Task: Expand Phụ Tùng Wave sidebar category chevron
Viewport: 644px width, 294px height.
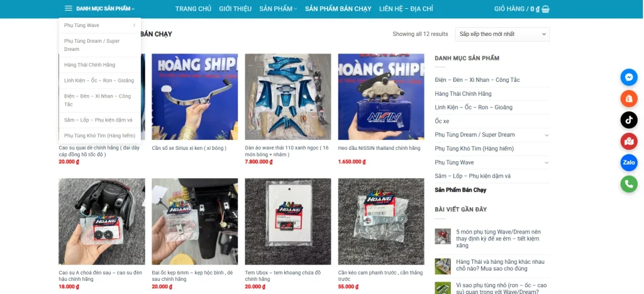Action: point(547,162)
